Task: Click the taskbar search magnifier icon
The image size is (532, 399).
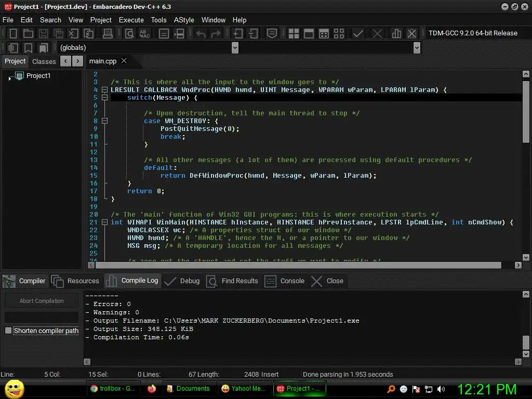Action: pos(391,389)
